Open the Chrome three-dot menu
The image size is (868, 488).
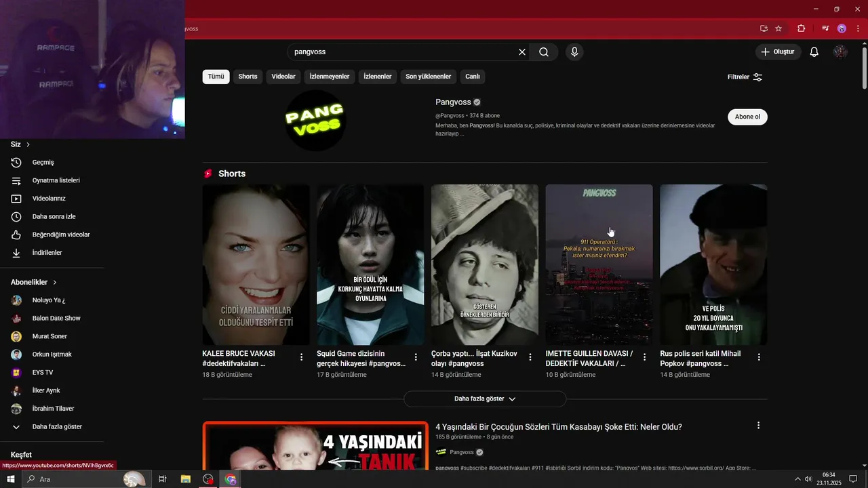pyautogui.click(x=858, y=28)
